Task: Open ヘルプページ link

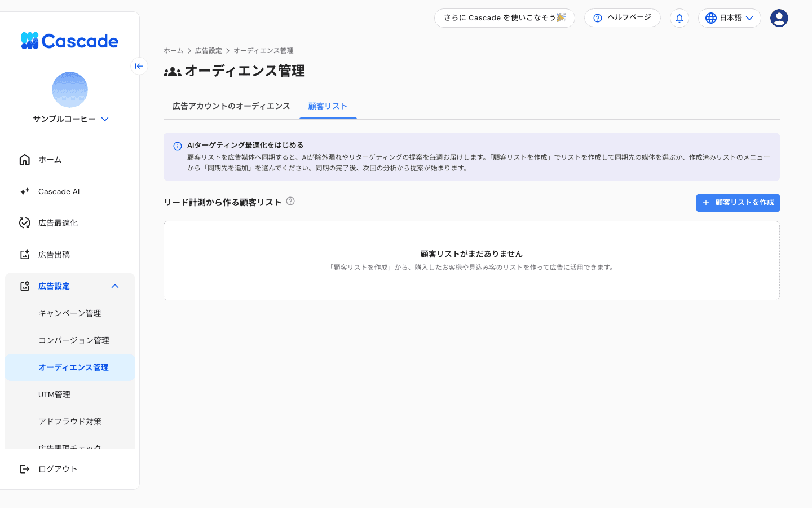Action: (623, 18)
